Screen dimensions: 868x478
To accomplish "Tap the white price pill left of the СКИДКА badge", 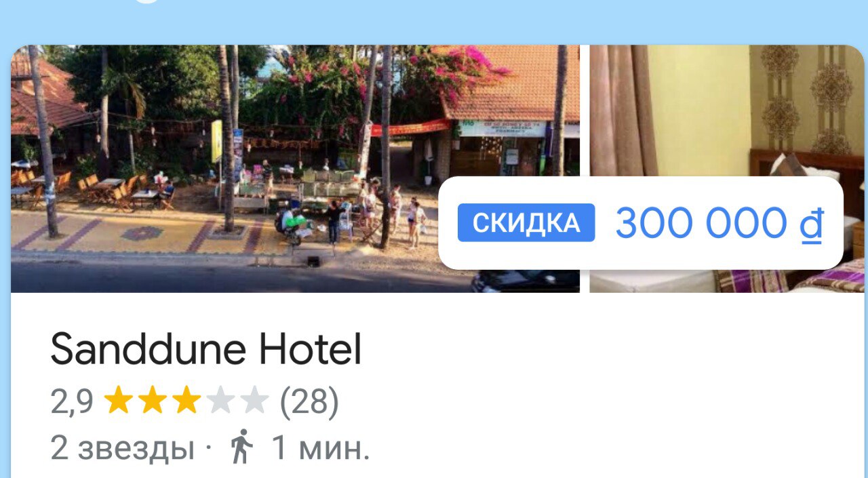I will pos(448,223).
